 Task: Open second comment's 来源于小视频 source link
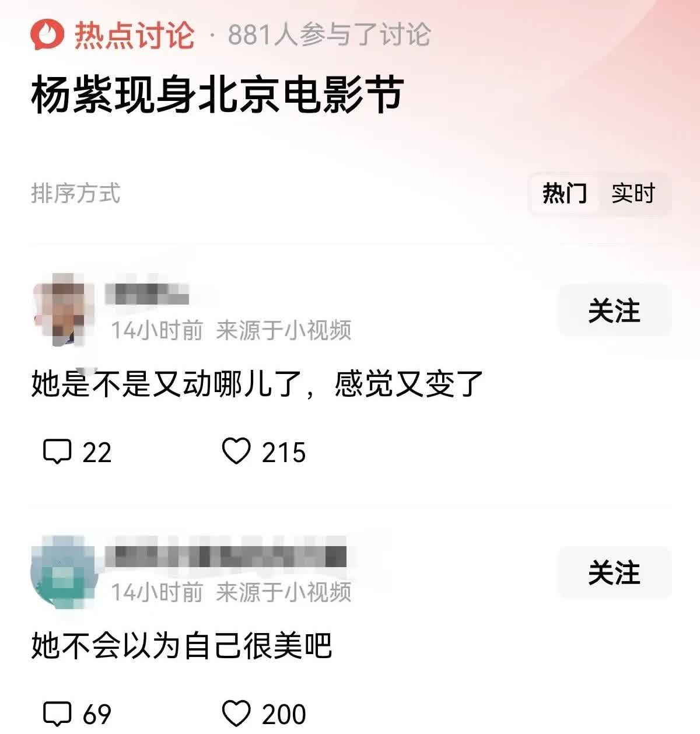click(x=283, y=592)
